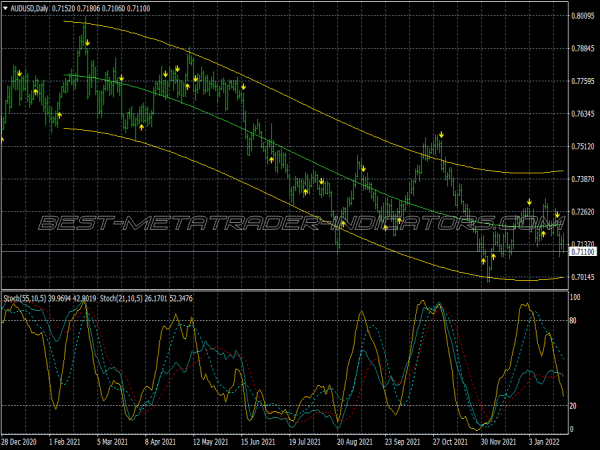
Task: Click the 8 Apr 2021 date label
Action: pyautogui.click(x=160, y=442)
